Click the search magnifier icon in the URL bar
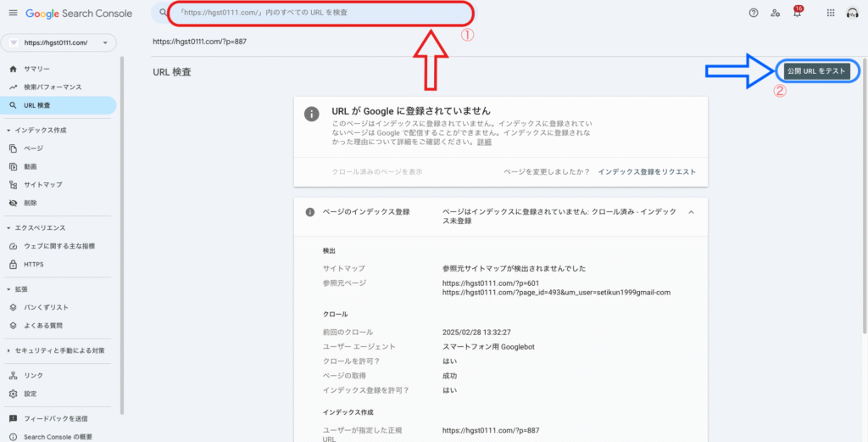 pos(163,12)
